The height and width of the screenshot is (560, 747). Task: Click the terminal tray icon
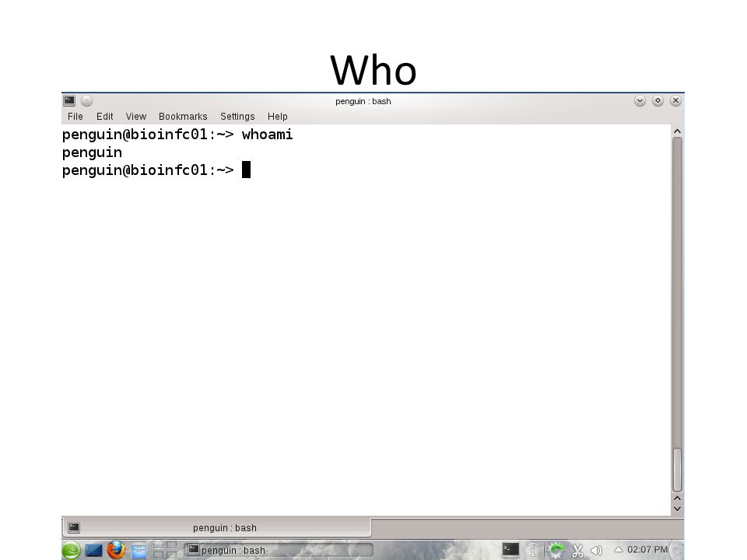pos(510,550)
